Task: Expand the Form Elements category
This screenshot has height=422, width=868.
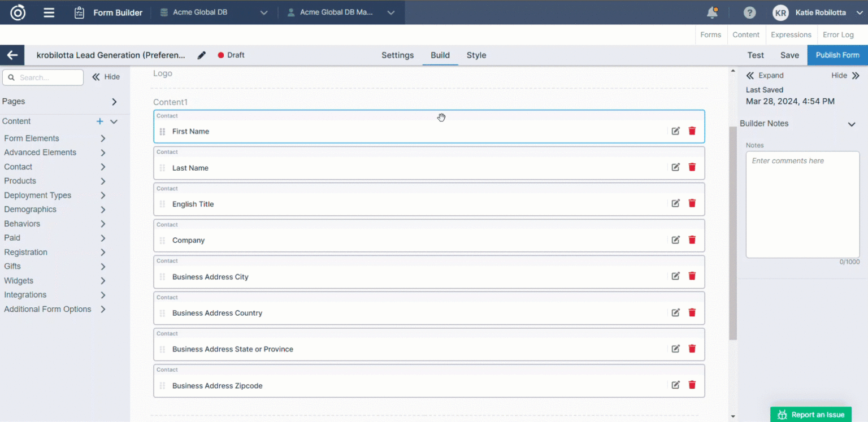Action: pyautogui.click(x=103, y=138)
